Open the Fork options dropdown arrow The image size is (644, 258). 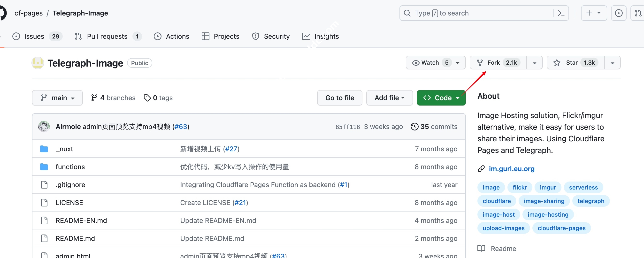[534, 63]
